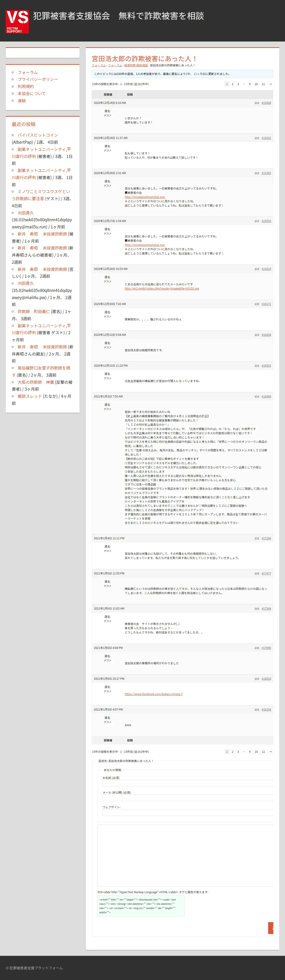
Task: Open miyatajouhounokai.xyz link in post #15362
Action: [x=145, y=197]
